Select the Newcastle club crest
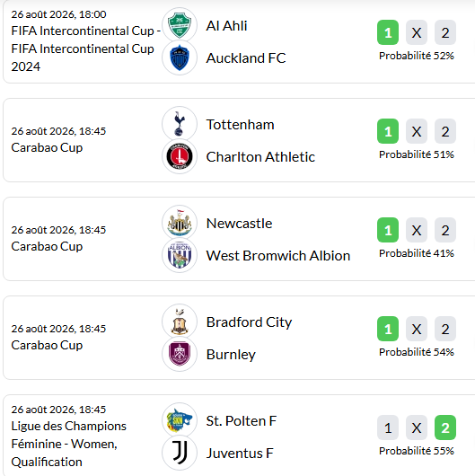475x476 pixels. [x=180, y=223]
